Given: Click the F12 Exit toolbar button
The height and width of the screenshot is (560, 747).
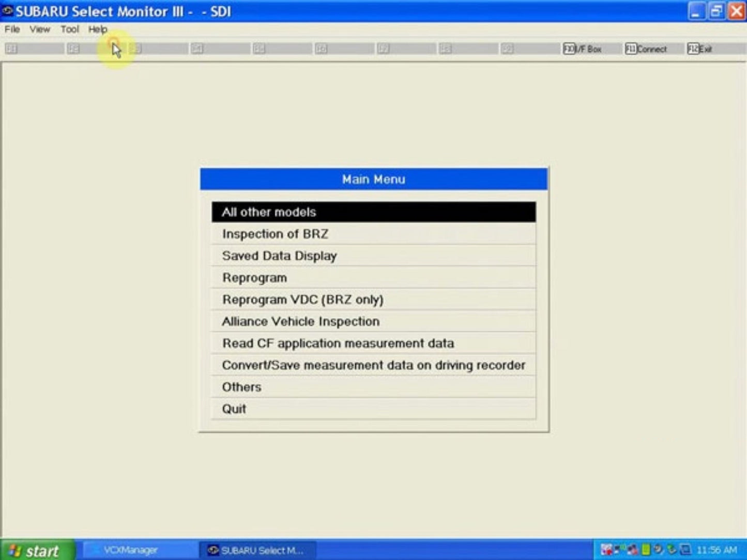Looking at the screenshot, I should tap(699, 49).
